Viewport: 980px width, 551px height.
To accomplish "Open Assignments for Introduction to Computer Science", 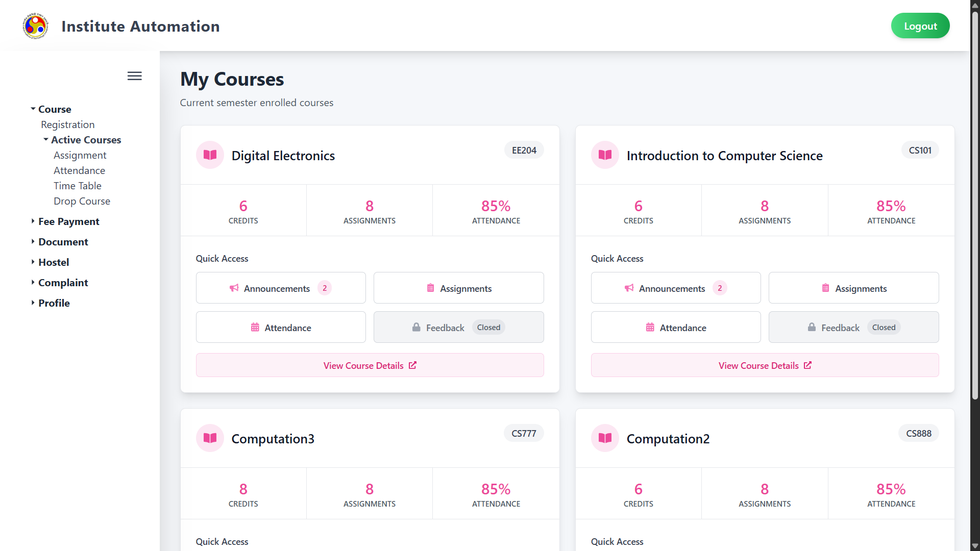I will pos(854,288).
